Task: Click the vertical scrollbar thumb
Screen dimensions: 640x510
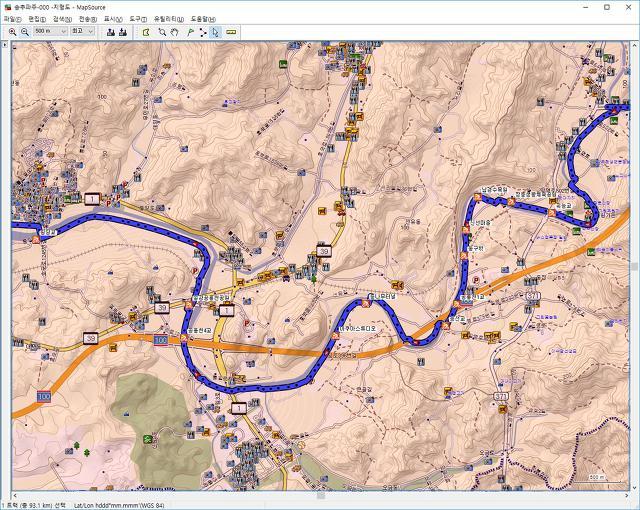Action: tap(634, 266)
